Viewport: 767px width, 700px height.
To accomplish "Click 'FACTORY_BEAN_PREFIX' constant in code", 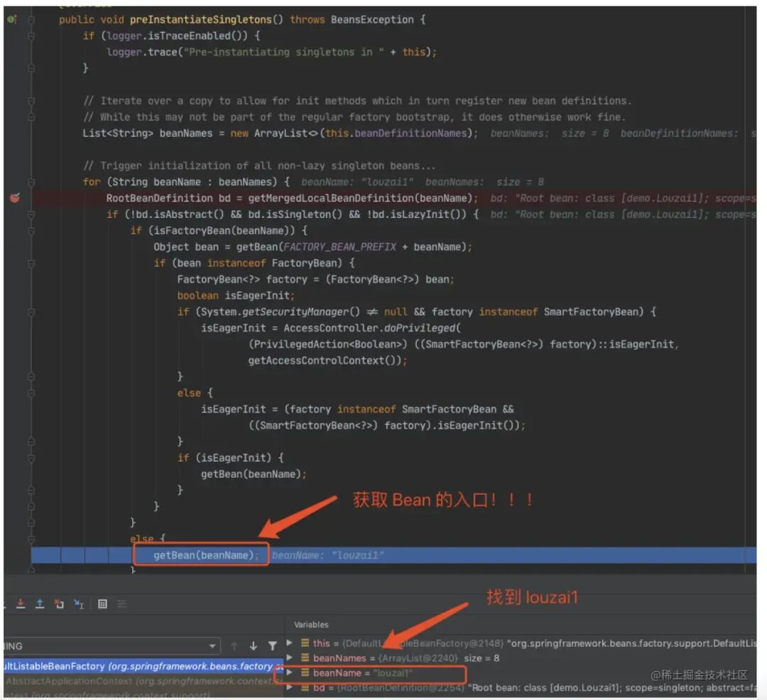I will (339, 247).
